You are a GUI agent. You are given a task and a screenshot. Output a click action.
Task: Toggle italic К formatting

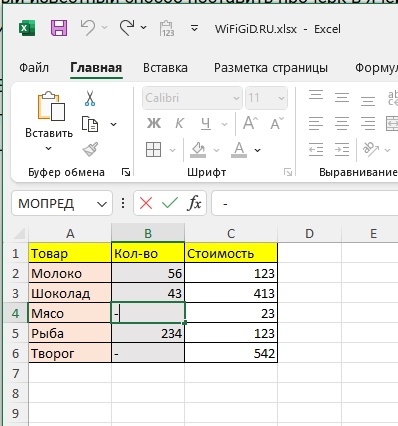[179, 124]
